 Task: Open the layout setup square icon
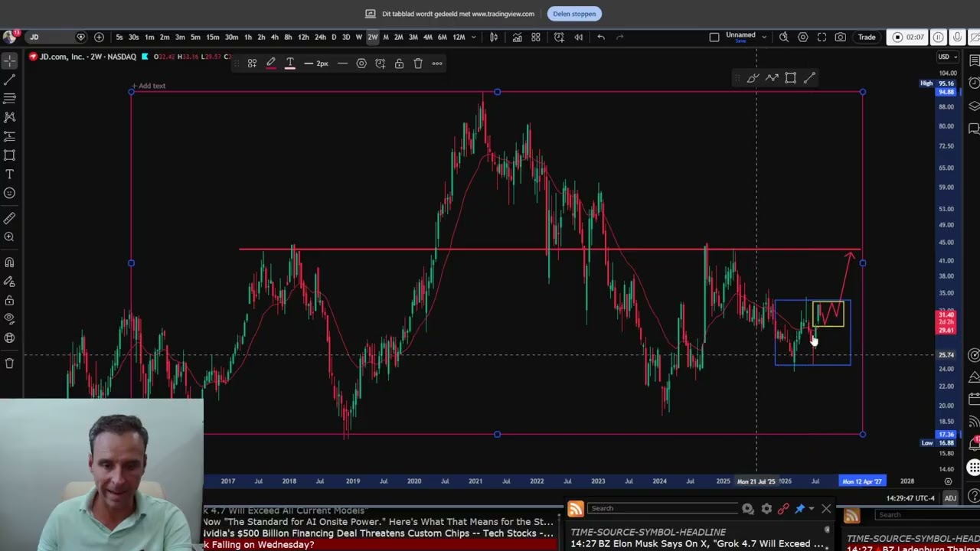point(714,37)
